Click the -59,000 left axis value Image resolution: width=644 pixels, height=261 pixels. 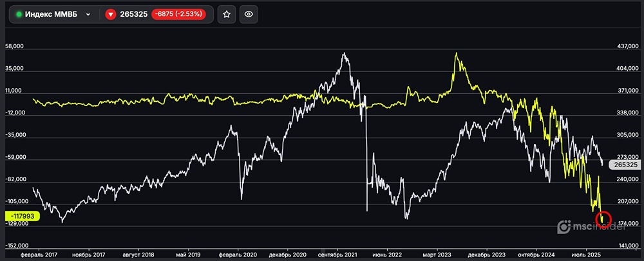point(15,157)
